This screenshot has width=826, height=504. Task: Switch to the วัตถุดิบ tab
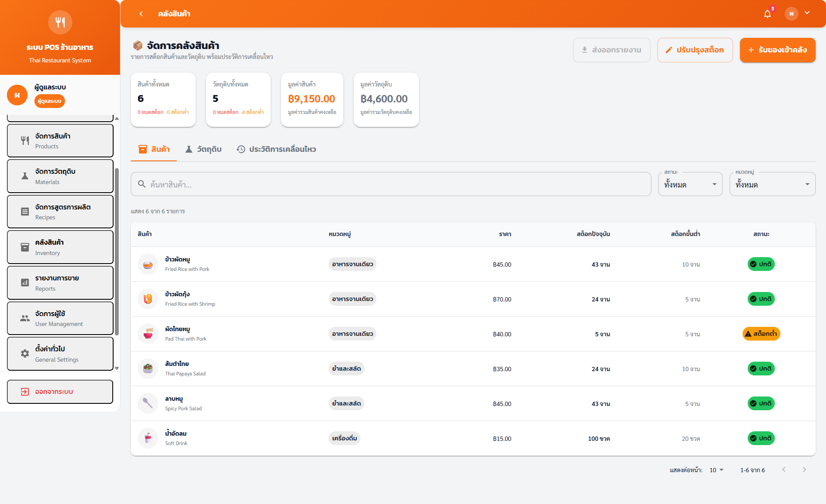(203, 149)
